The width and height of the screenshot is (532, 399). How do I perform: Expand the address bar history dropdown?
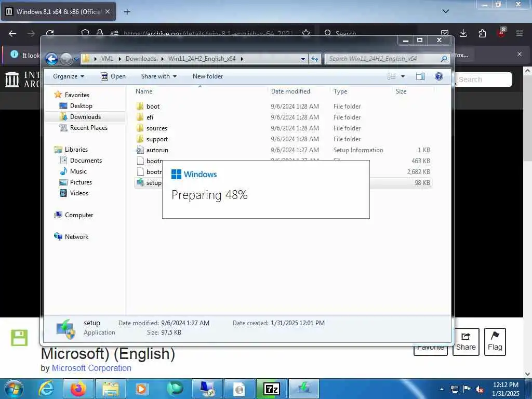[303, 59]
